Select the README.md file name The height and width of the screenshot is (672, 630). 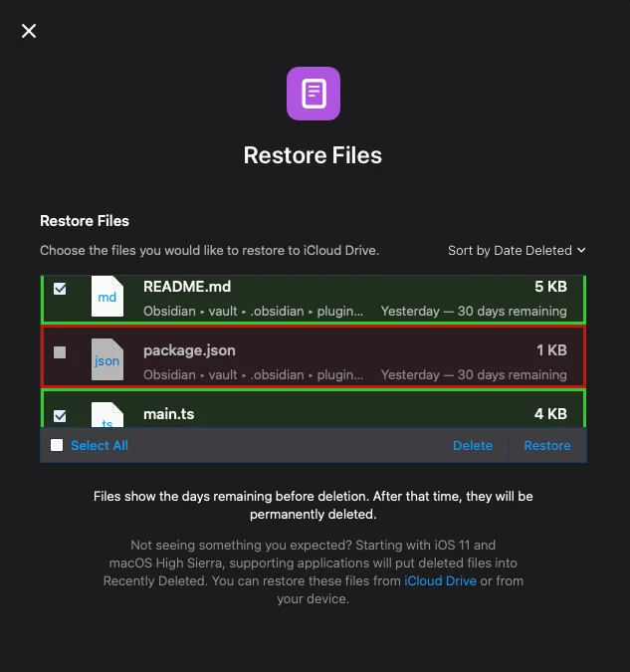tap(186, 287)
